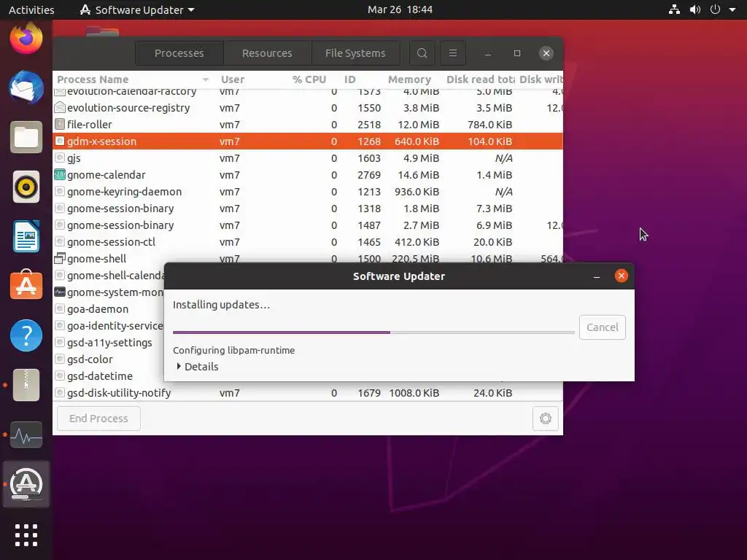Open Firefox from the dock

coord(26,38)
